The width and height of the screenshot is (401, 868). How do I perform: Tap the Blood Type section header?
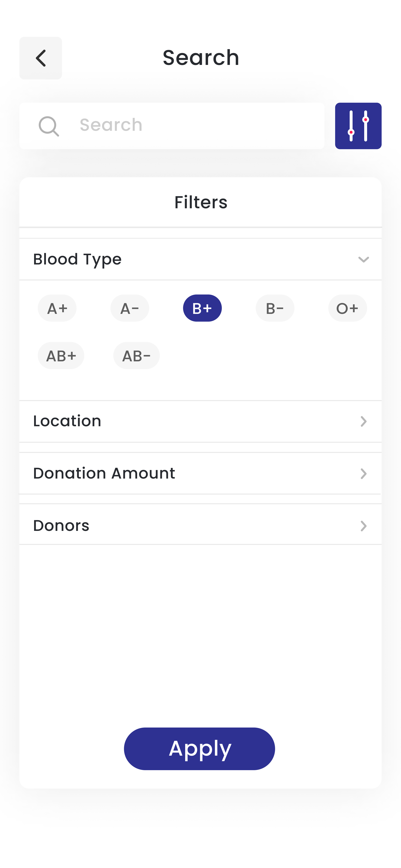click(x=169, y=259)
